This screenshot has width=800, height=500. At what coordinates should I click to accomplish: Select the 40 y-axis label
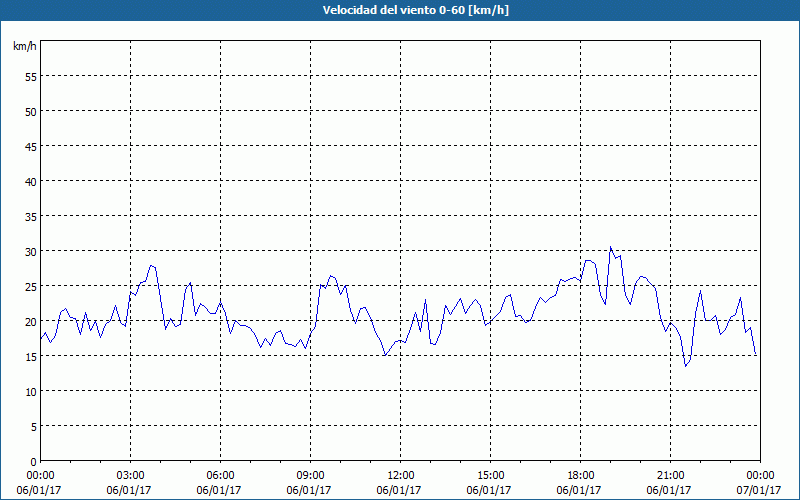(x=31, y=182)
